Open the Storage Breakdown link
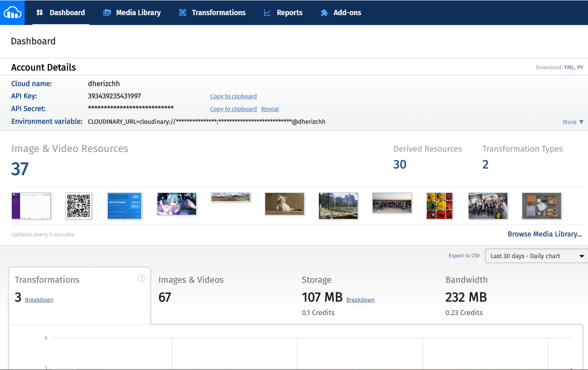Image resolution: width=588 pixels, height=370 pixels. coord(360,300)
